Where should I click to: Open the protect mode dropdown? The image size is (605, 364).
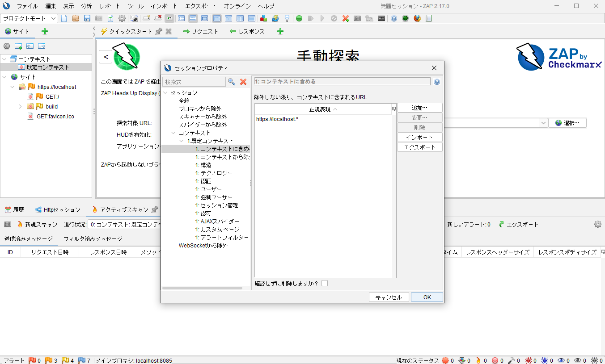pyautogui.click(x=30, y=18)
